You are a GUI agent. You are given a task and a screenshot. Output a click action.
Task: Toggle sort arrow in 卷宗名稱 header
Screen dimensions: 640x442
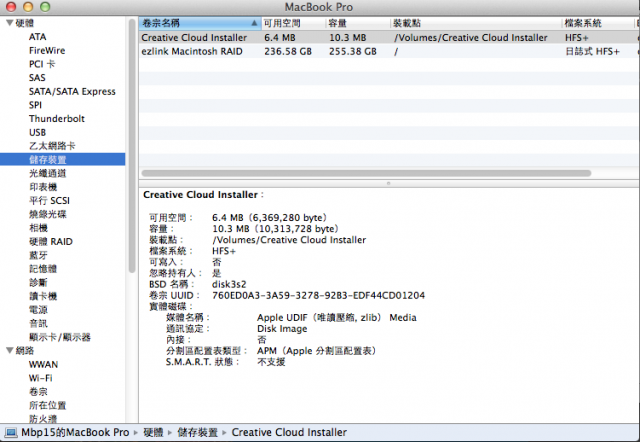pyautogui.click(x=254, y=23)
